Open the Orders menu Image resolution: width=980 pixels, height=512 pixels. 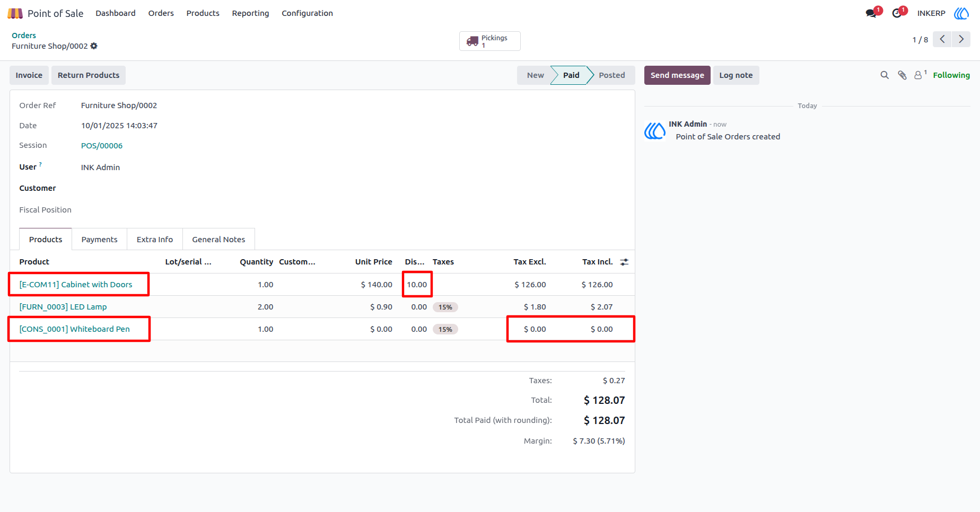click(x=161, y=13)
